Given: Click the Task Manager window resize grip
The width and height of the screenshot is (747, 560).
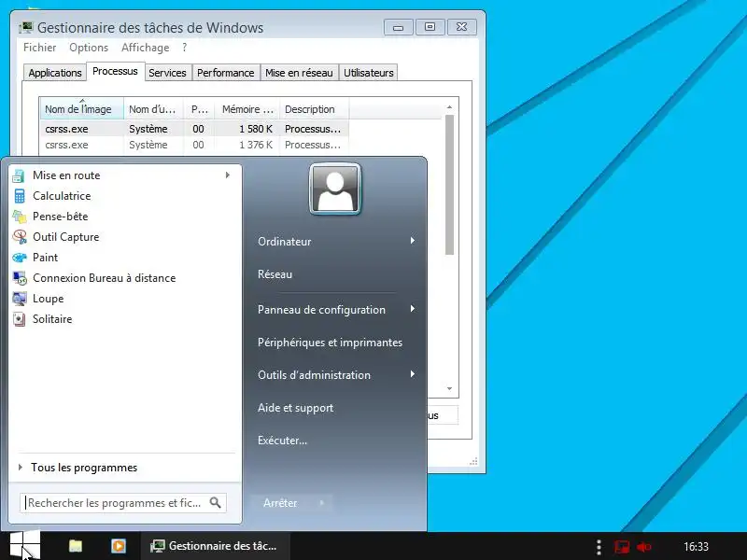Looking at the screenshot, I should click(473, 461).
